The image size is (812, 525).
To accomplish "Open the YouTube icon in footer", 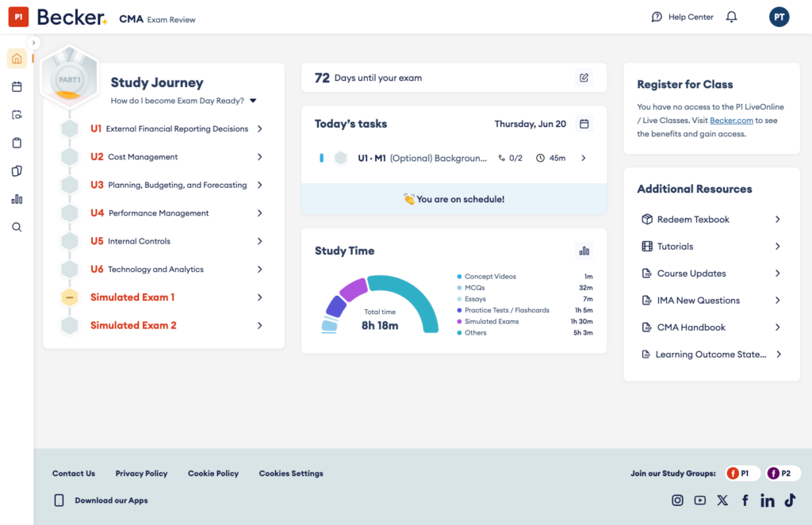I will click(x=699, y=500).
